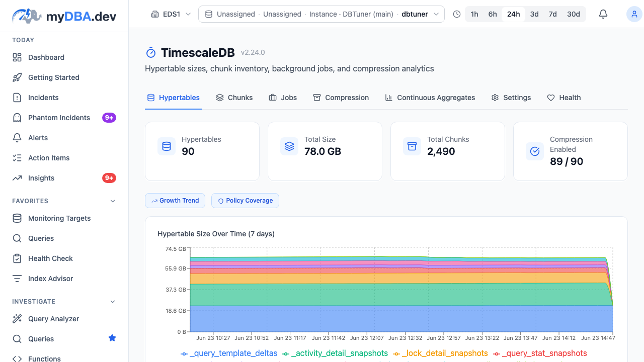Switch to the Compression tab
The width and height of the screenshot is (644, 362).
pyautogui.click(x=341, y=98)
